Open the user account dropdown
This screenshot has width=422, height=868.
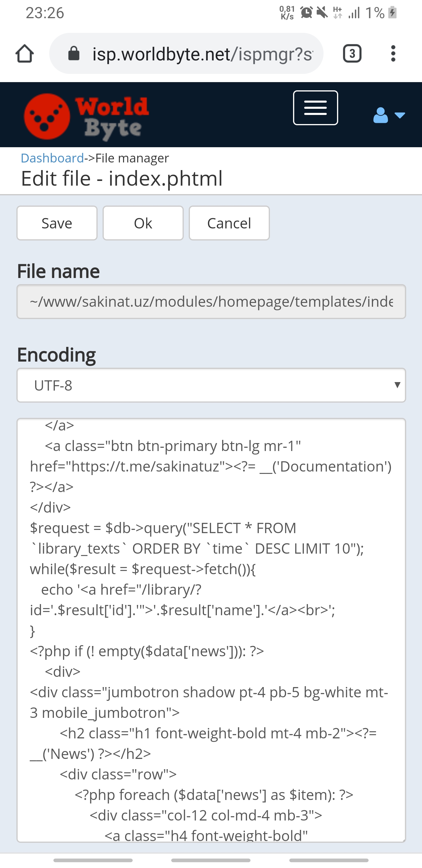click(x=388, y=116)
